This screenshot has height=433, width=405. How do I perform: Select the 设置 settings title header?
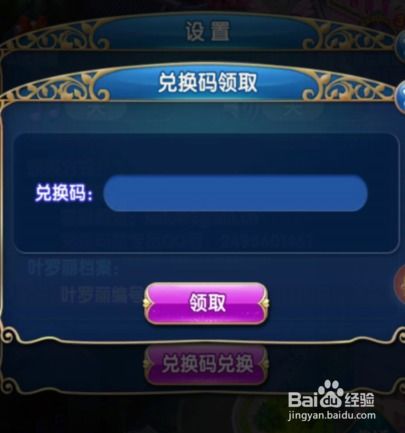pos(207,32)
